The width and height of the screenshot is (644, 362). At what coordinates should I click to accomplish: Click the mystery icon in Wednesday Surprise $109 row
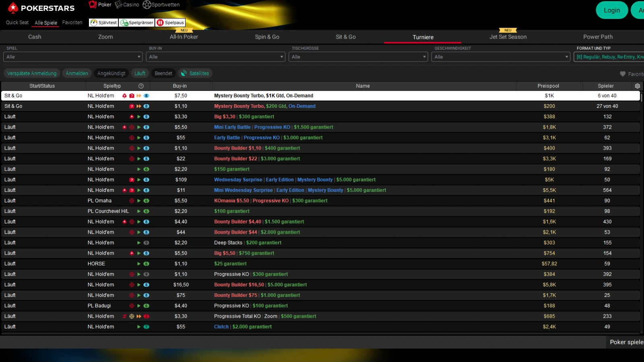pyautogui.click(x=132, y=180)
